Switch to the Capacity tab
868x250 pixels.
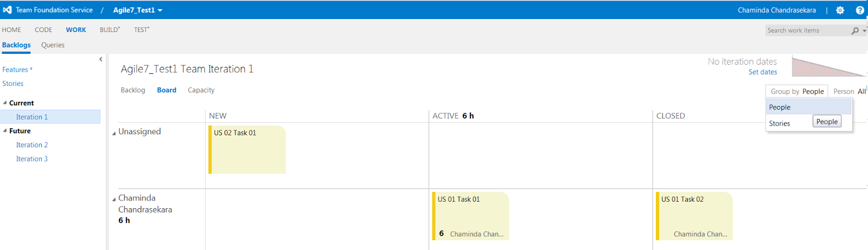click(x=201, y=90)
